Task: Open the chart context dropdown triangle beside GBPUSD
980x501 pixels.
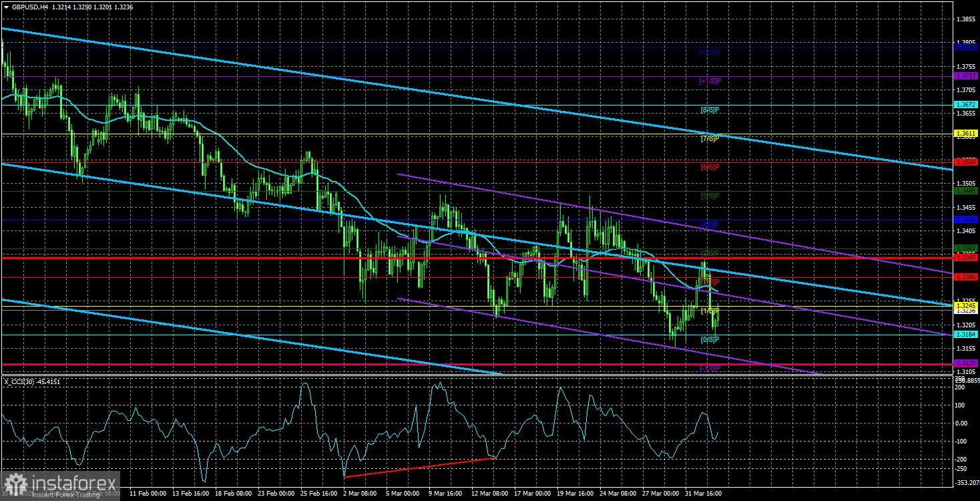Action: [5, 7]
